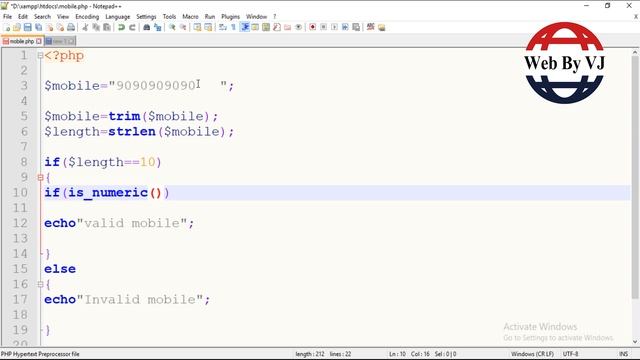The image size is (640, 360).
Task: Open the Language menu
Action: click(118, 17)
